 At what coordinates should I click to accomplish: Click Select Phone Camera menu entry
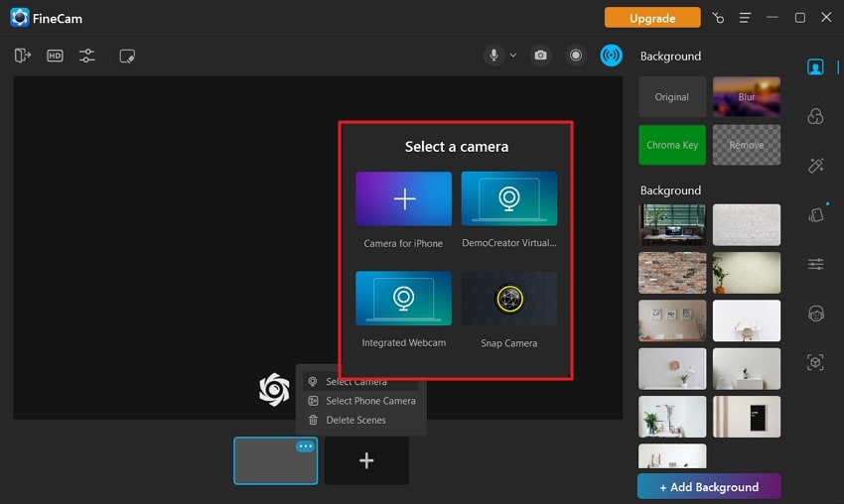coord(360,401)
